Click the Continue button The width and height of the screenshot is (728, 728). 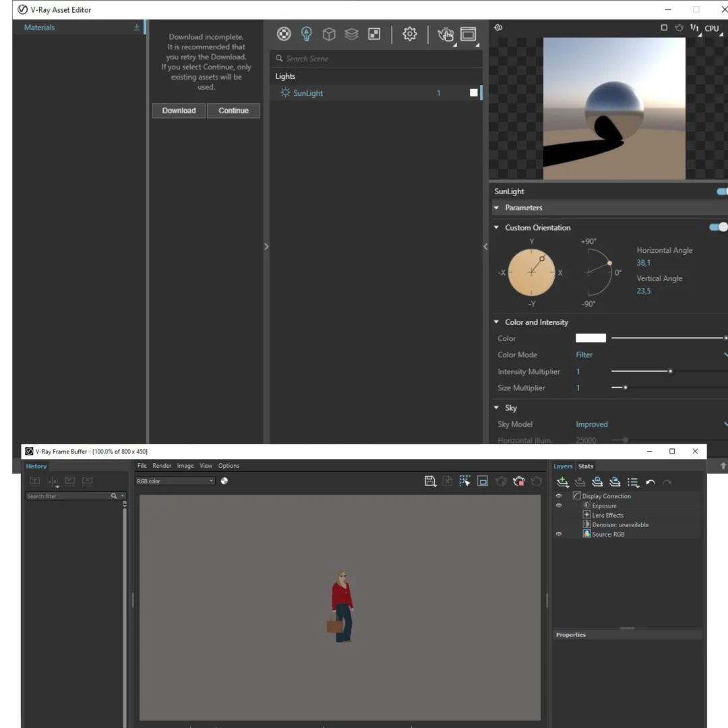233,111
